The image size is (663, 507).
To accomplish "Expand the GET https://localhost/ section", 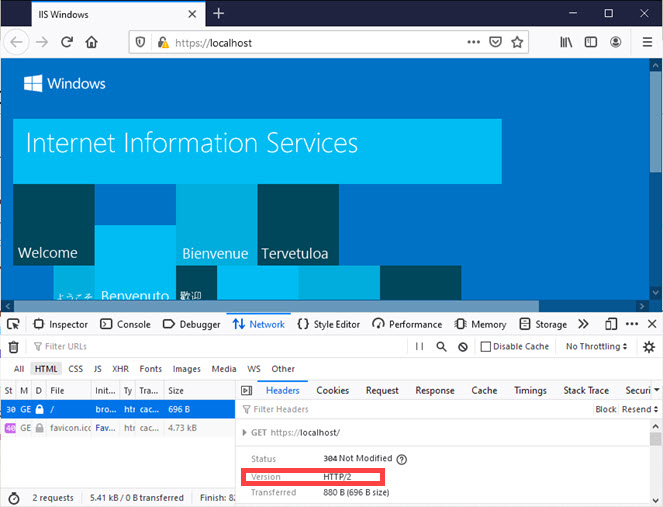I will pyautogui.click(x=244, y=433).
